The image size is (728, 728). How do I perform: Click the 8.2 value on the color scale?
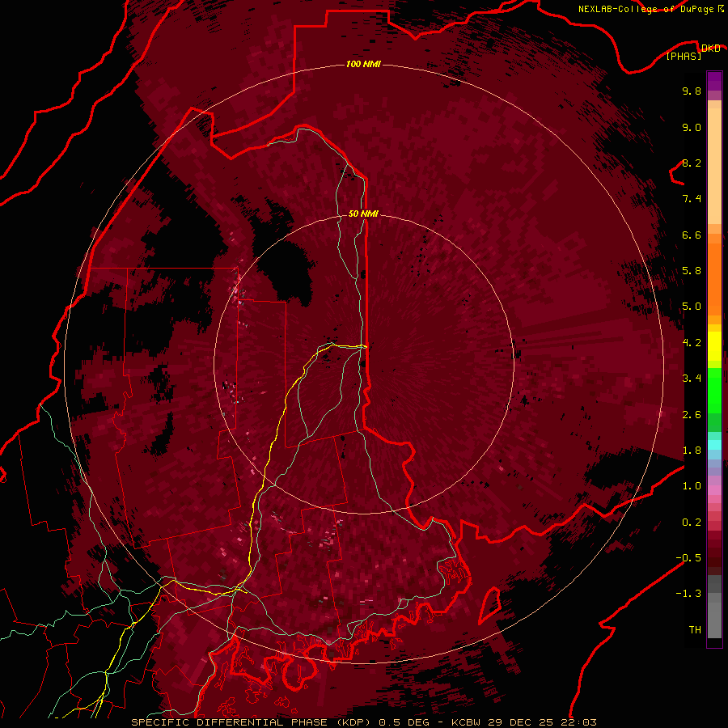[692, 163]
